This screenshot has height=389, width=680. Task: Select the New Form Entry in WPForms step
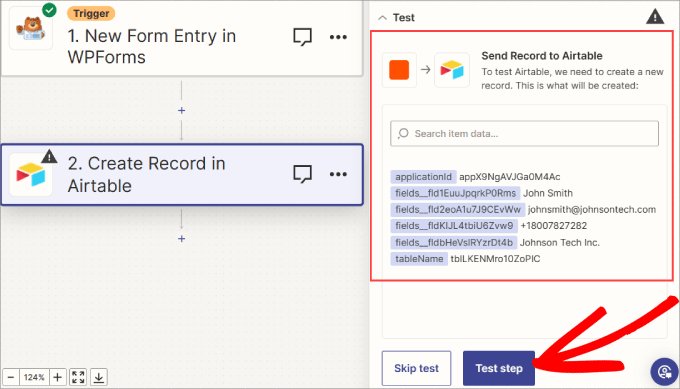pyautogui.click(x=181, y=38)
